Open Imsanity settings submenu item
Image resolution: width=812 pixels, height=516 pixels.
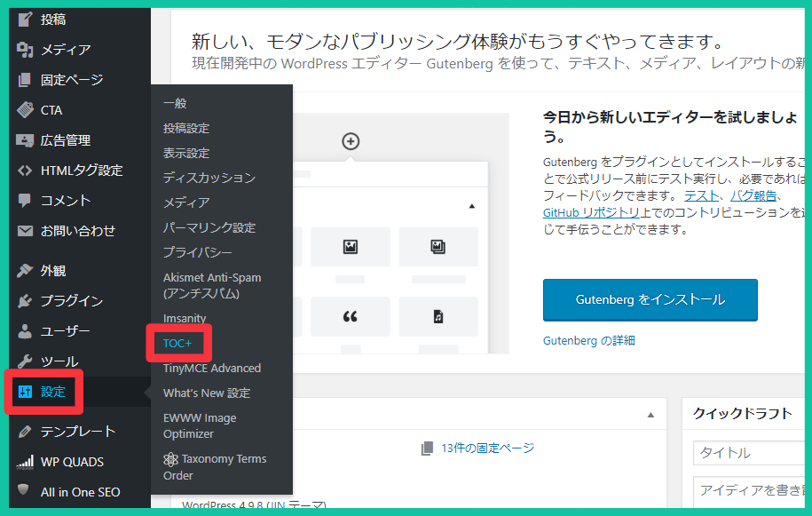185,318
